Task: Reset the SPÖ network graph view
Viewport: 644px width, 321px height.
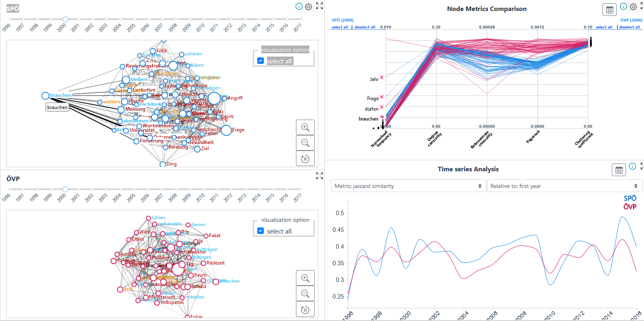Action: 305,159
